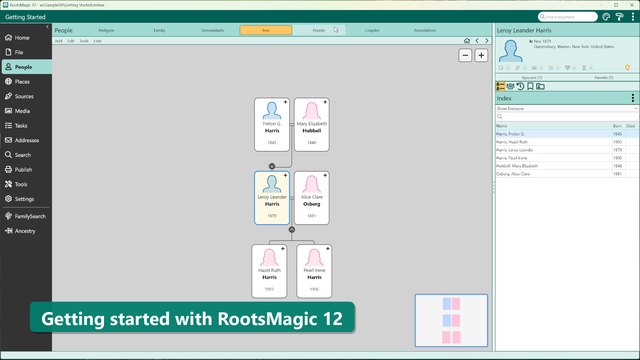Click plus on Mary Elizabeth Hubbell card
The image size is (640, 360).
click(x=325, y=102)
